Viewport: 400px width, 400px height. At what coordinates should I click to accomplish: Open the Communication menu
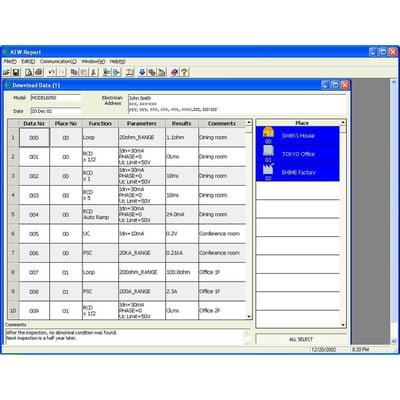tap(58, 62)
